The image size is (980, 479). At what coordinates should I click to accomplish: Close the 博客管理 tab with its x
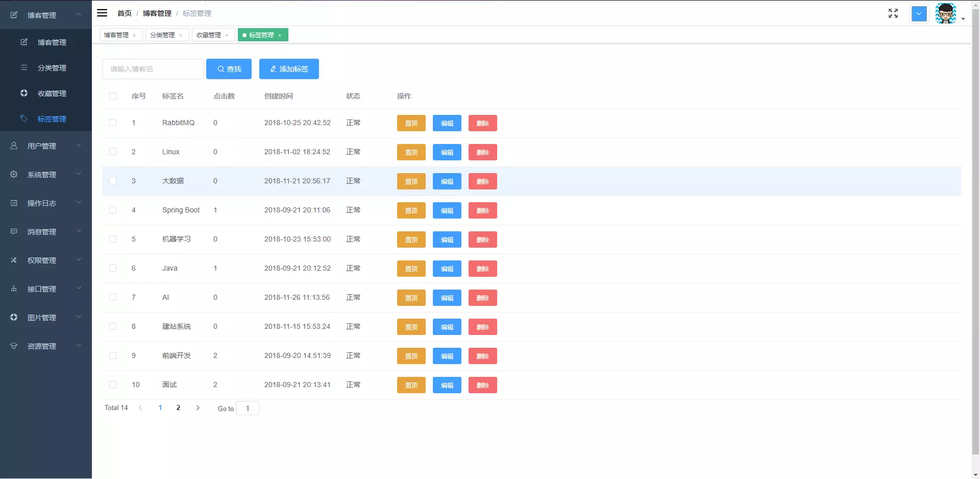[x=134, y=35]
